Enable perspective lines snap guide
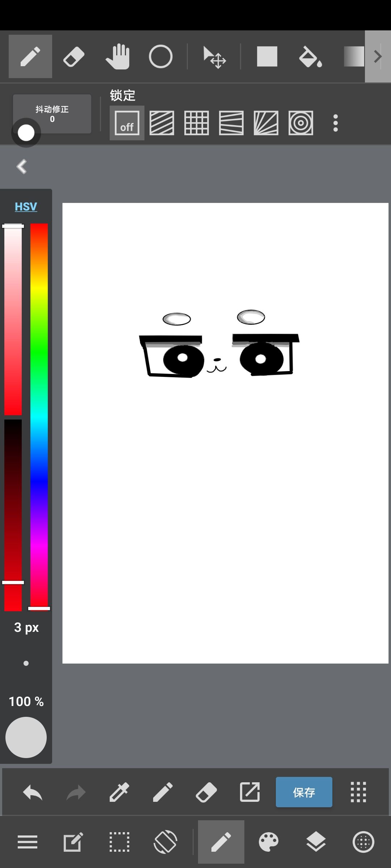 coord(231,123)
